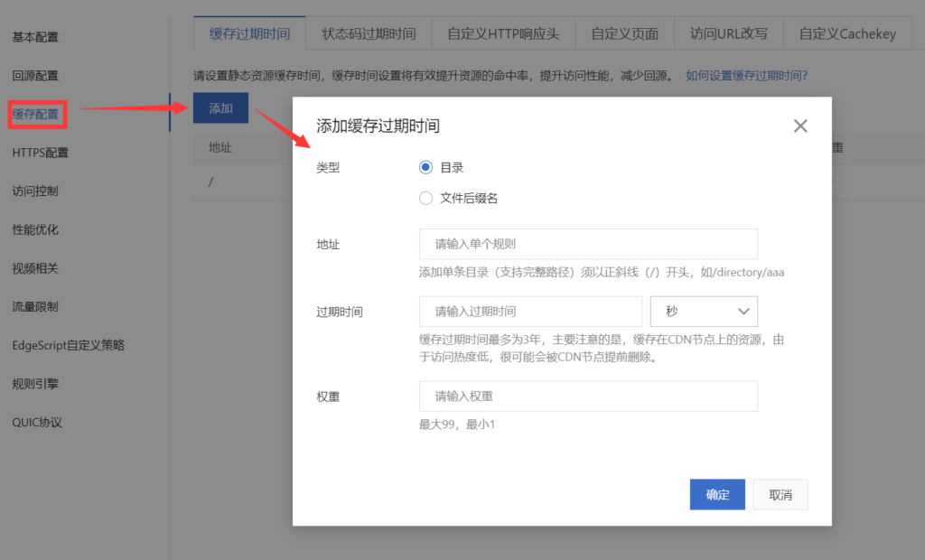Open the 自定义页面 tab
The width and height of the screenshot is (925, 560).
(624, 34)
